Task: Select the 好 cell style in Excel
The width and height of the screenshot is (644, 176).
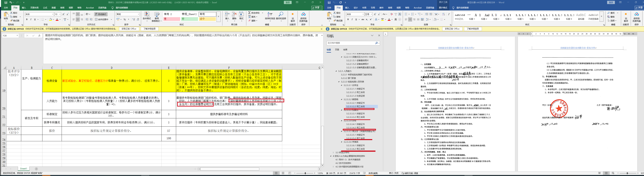Action: [x=189, y=19]
